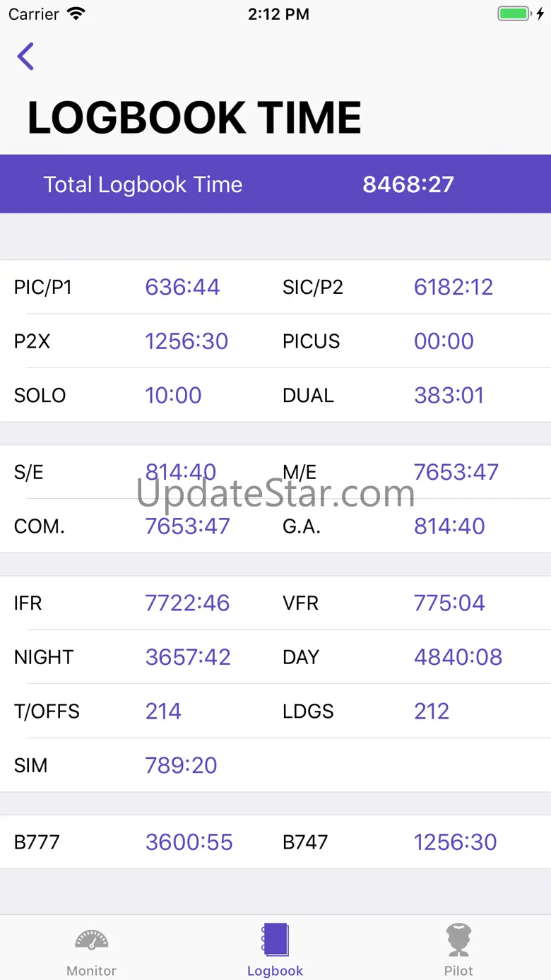Switch to the Pilot tab label
Viewport: 551px width, 980px height.
458,971
